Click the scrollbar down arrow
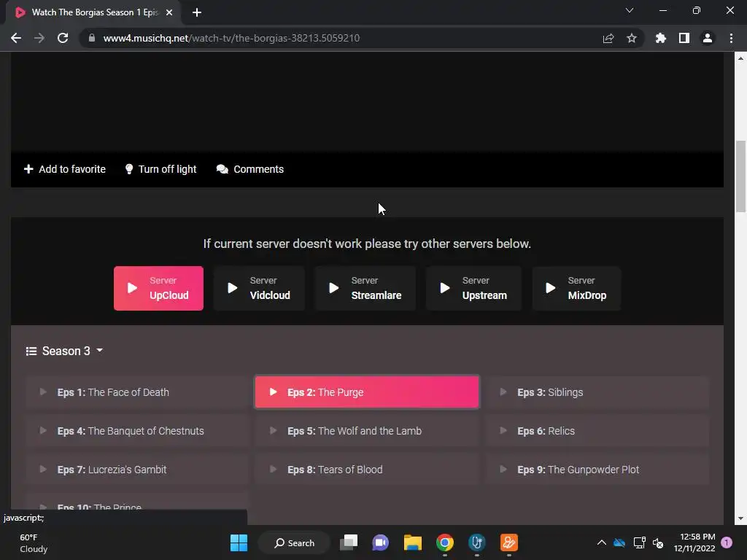The image size is (747, 560). coord(741,518)
